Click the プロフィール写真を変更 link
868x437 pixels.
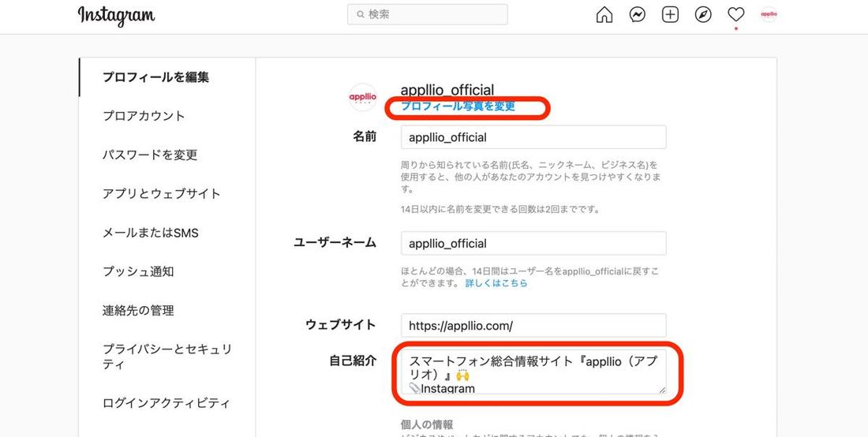tap(458, 106)
